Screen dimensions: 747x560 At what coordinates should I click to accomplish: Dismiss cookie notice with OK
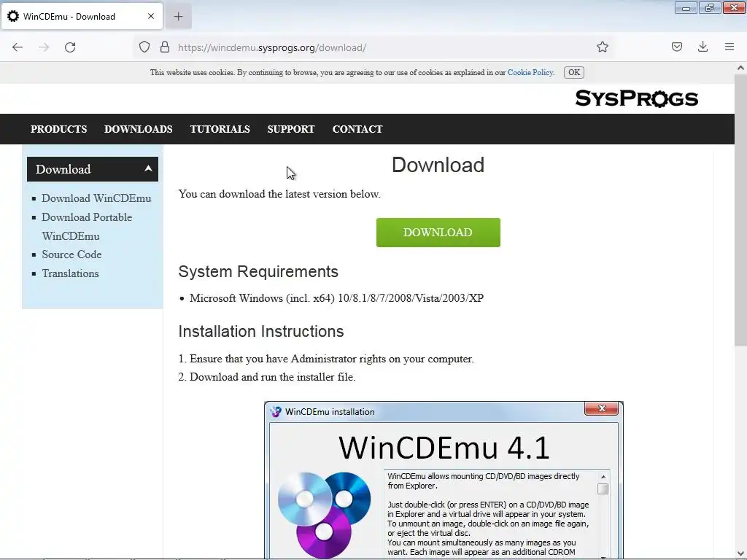pyautogui.click(x=573, y=72)
